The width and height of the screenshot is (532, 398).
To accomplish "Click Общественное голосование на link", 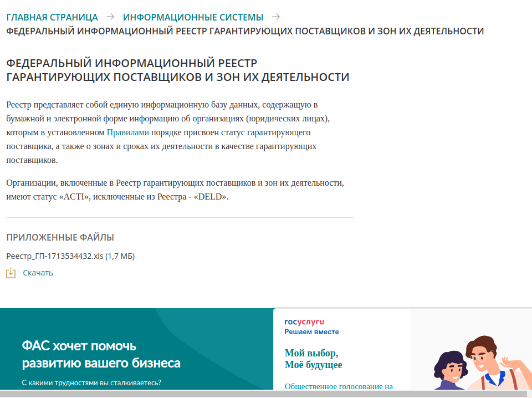I will tap(339, 386).
